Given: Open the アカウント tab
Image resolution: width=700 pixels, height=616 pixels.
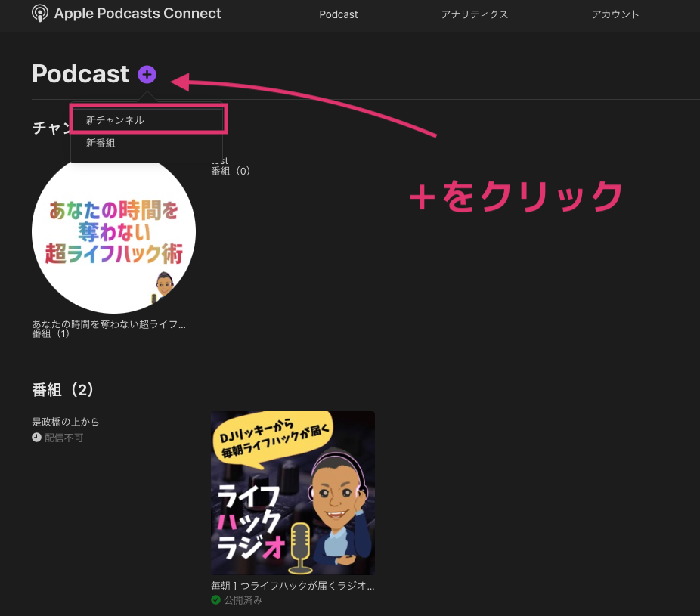Looking at the screenshot, I should 615,14.
